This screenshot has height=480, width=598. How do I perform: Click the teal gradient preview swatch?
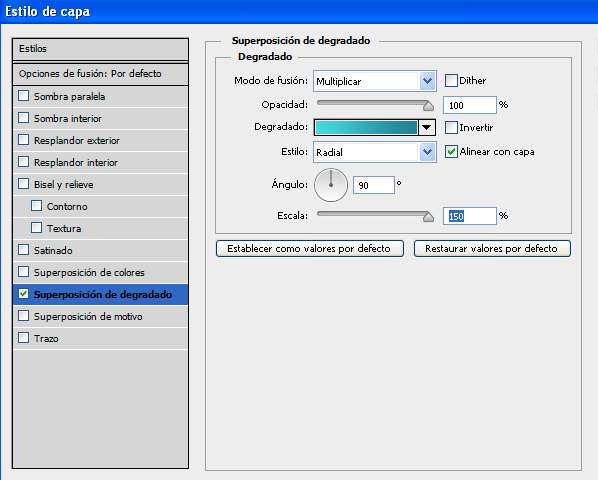point(366,127)
